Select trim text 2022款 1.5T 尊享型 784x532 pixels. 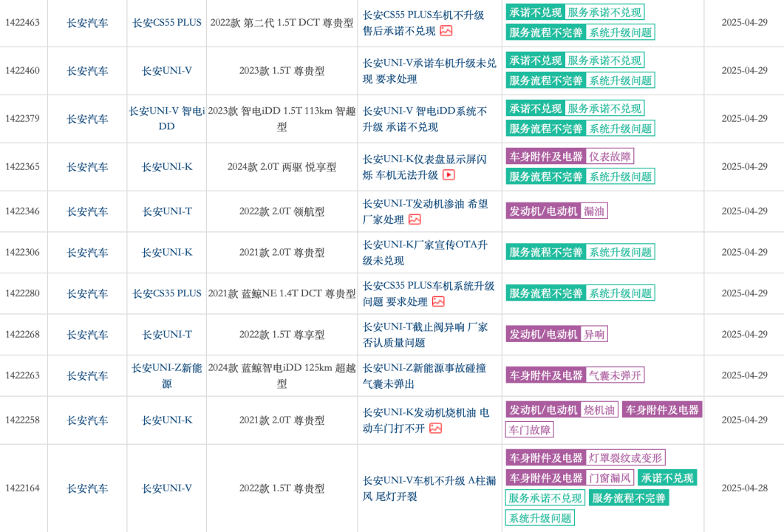(282, 335)
